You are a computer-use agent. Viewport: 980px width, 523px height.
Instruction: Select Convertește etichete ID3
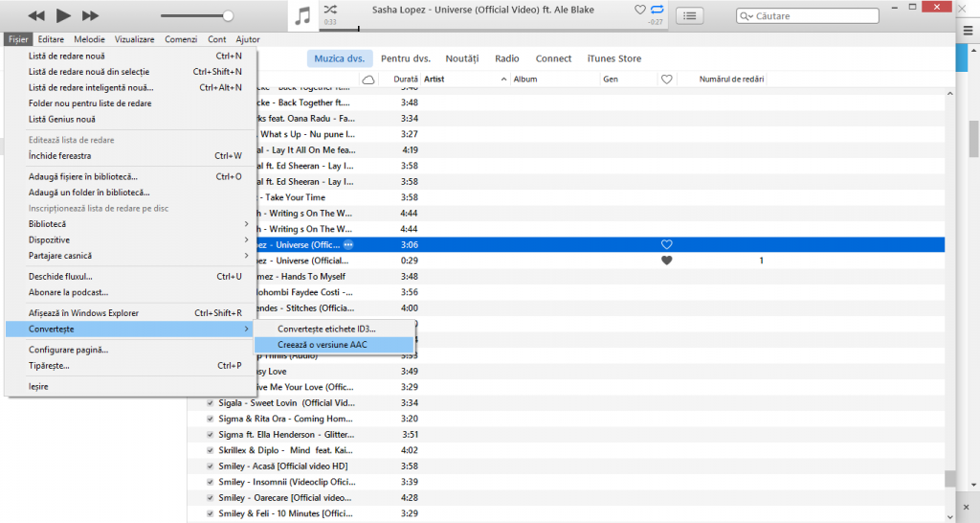pyautogui.click(x=334, y=330)
